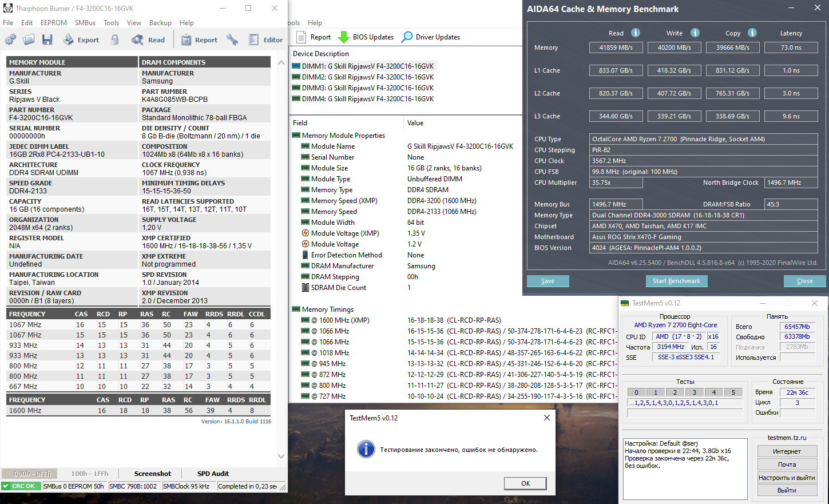The width and height of the screenshot is (829, 504).
Task: Click the Почта button in TestMem5
Action: coord(787,465)
